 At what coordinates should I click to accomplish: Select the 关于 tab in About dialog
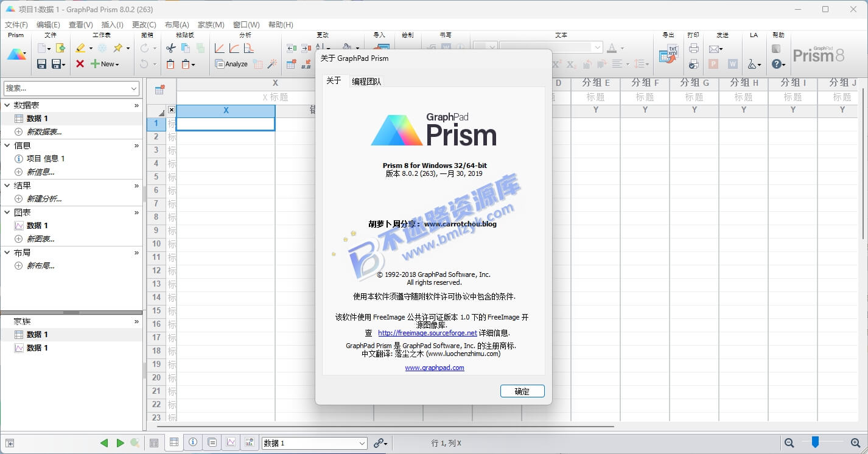(334, 80)
